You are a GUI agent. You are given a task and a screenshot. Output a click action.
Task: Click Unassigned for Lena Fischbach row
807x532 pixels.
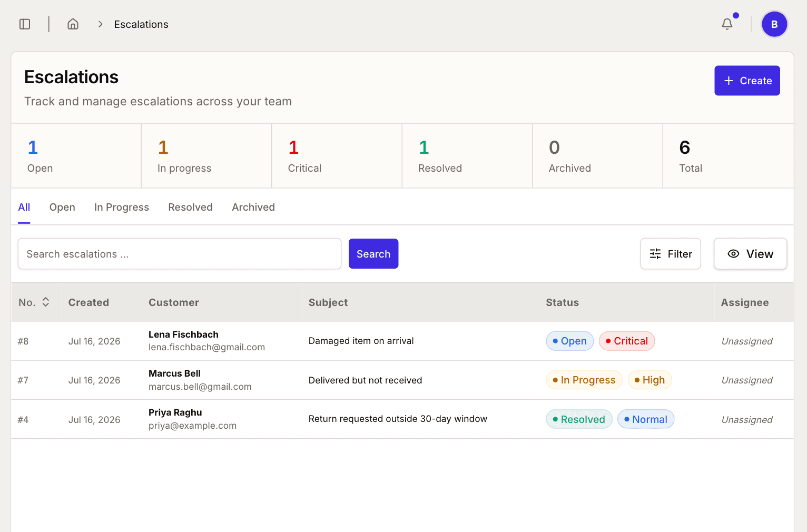coord(747,341)
